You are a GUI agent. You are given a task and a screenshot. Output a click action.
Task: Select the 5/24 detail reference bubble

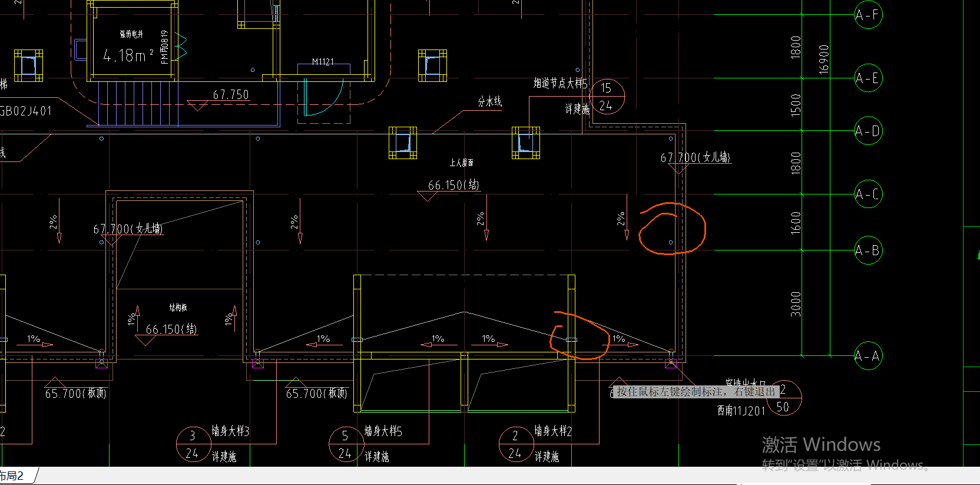(x=346, y=444)
